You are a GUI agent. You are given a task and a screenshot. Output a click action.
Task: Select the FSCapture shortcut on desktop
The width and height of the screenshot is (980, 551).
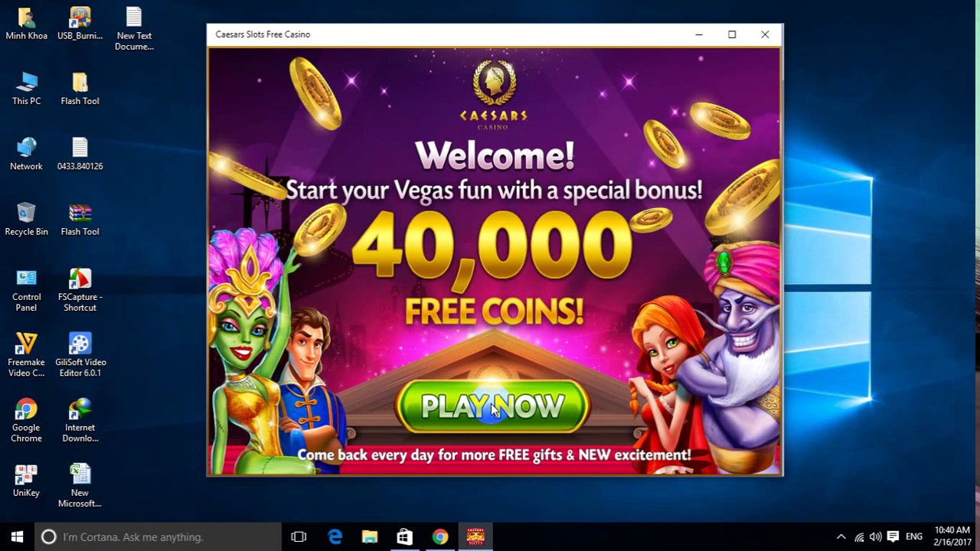pos(80,290)
